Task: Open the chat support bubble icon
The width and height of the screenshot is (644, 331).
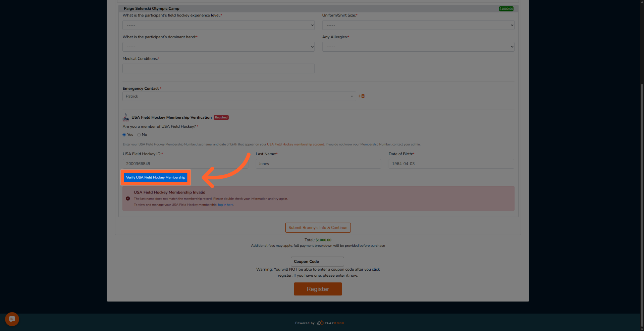Action: click(x=12, y=319)
